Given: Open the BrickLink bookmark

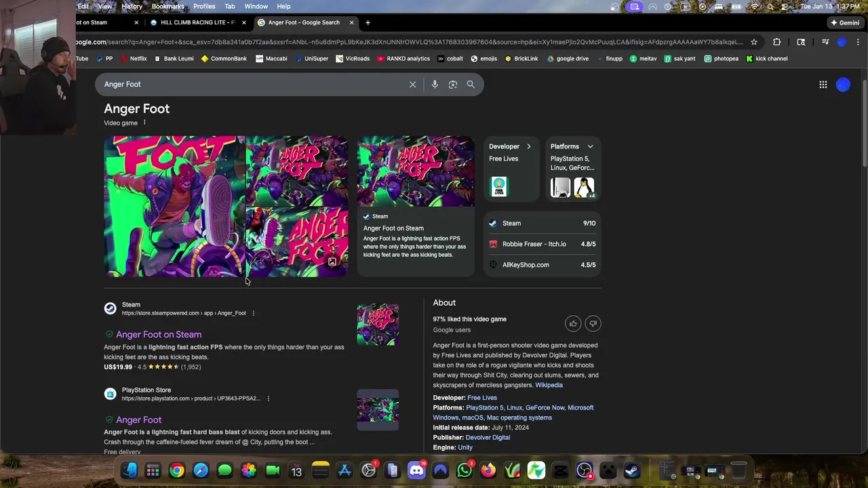Looking at the screenshot, I should (x=521, y=59).
